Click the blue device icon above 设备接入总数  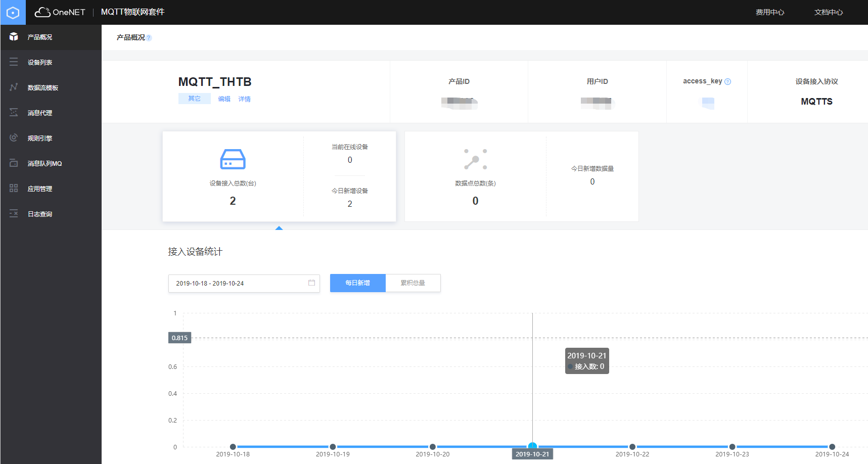coord(233,159)
